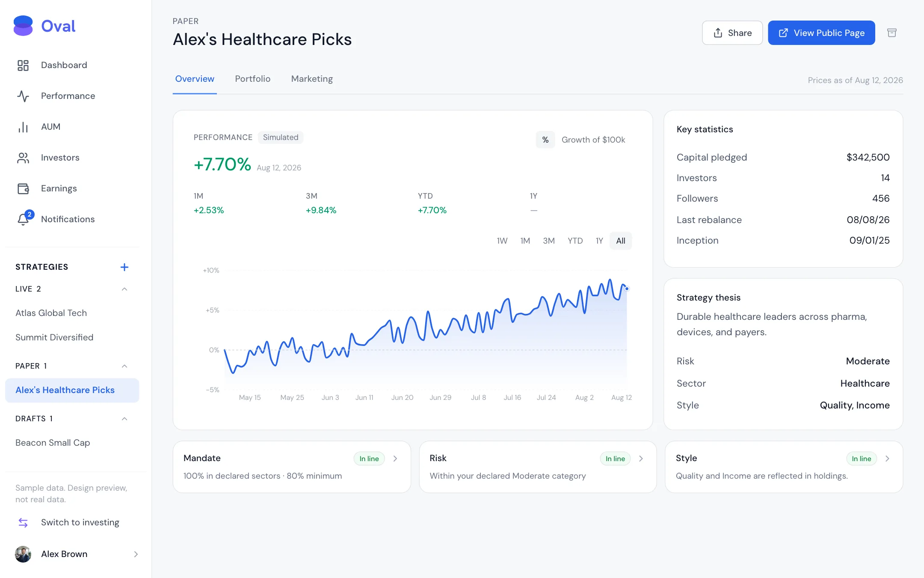This screenshot has height=578, width=924.
Task: Select the 3M chart range
Action: (549, 241)
